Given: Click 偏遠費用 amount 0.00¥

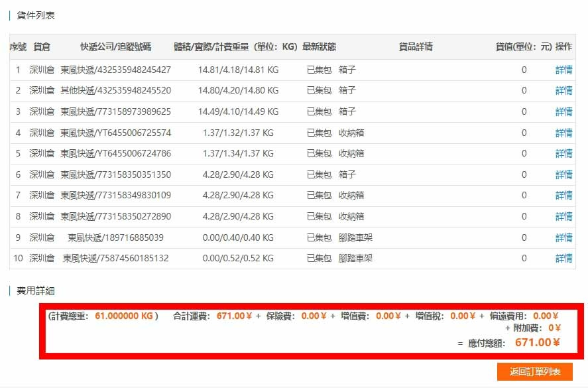Looking at the screenshot, I should (x=546, y=316).
